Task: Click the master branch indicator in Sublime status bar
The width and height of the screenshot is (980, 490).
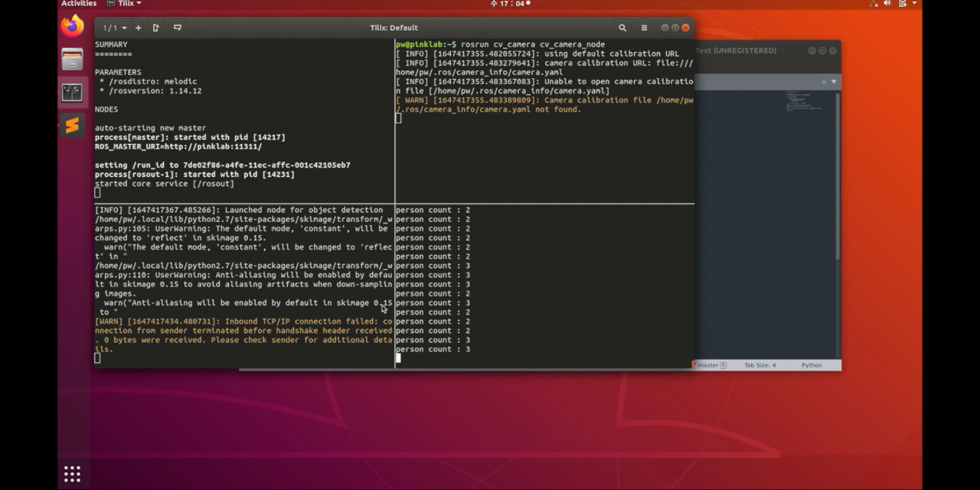Action: tap(711, 365)
